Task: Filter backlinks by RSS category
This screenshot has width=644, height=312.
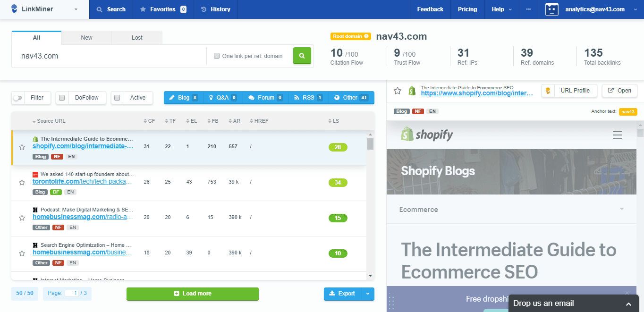Action: tap(308, 98)
